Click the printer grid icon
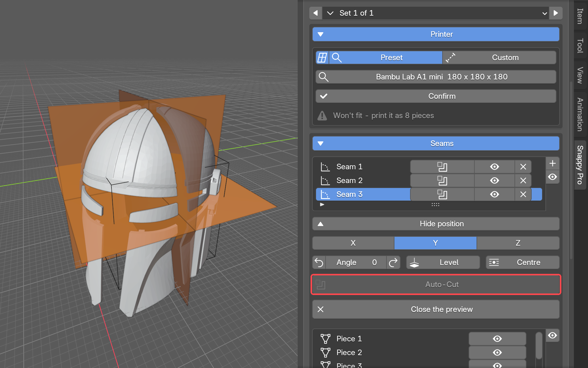This screenshot has width=588, height=368. pos(322,57)
